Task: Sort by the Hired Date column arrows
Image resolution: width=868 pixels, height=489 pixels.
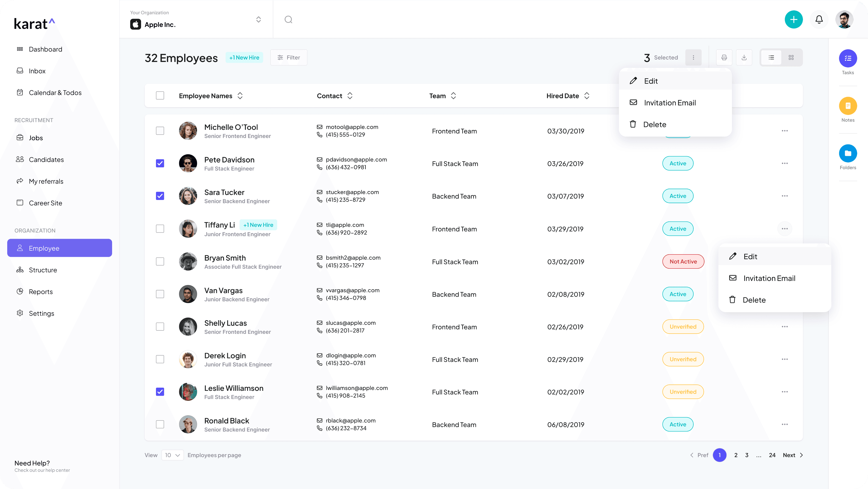Action: tap(587, 96)
